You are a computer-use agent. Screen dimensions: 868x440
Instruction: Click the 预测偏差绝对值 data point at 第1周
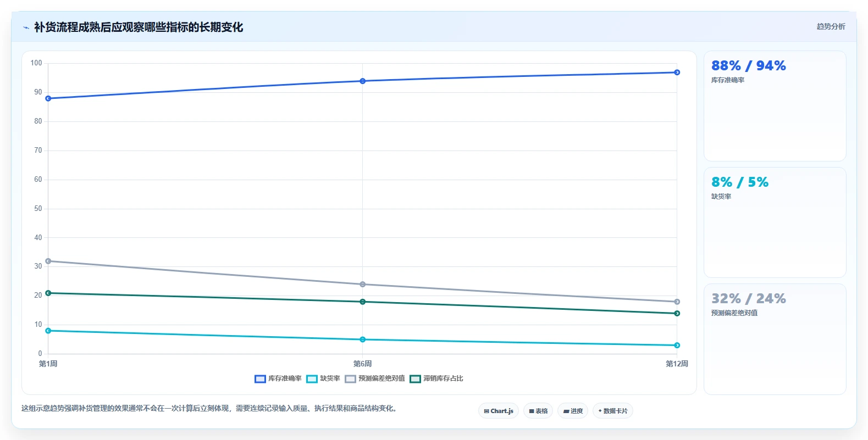[48, 261]
